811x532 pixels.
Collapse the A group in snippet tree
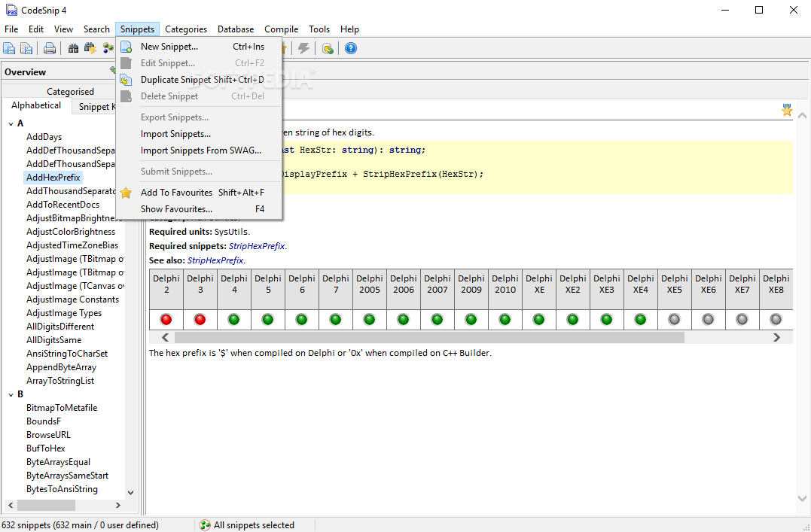pos(11,123)
